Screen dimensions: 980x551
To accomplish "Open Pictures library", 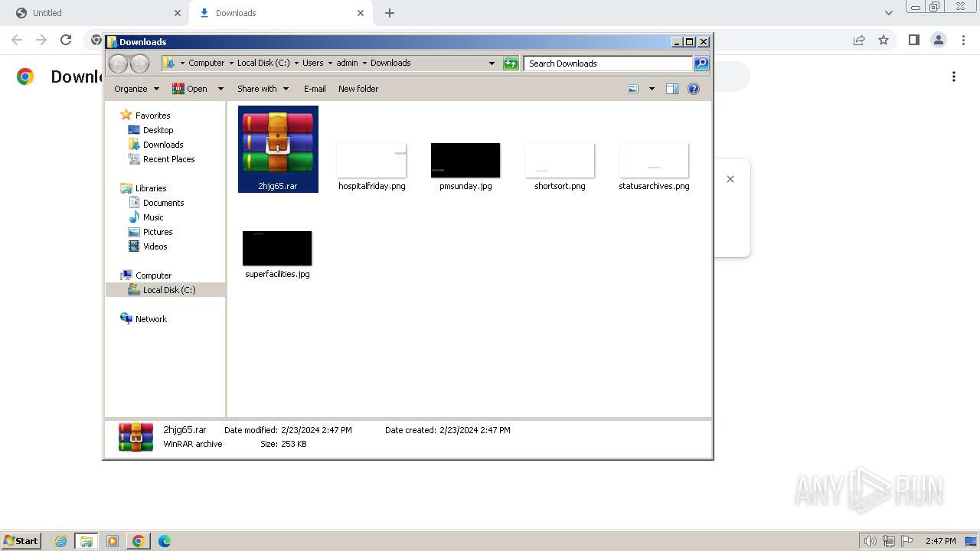I will pos(158,232).
